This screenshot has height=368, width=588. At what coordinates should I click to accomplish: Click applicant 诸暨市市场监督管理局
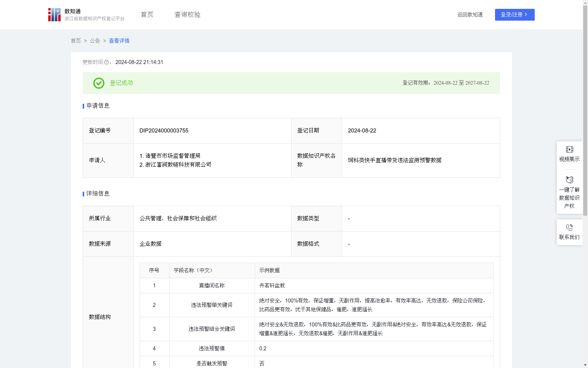[173, 156]
